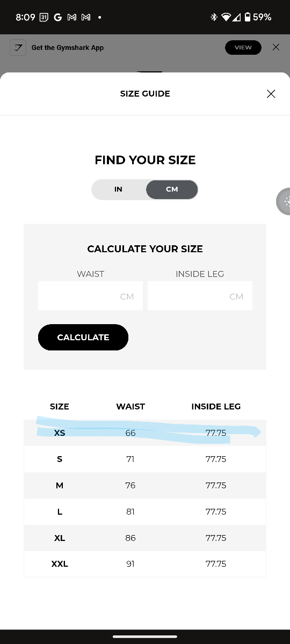The height and width of the screenshot is (644, 290).
Task: Tap the Wi-Fi status icon
Action: pos(226,17)
